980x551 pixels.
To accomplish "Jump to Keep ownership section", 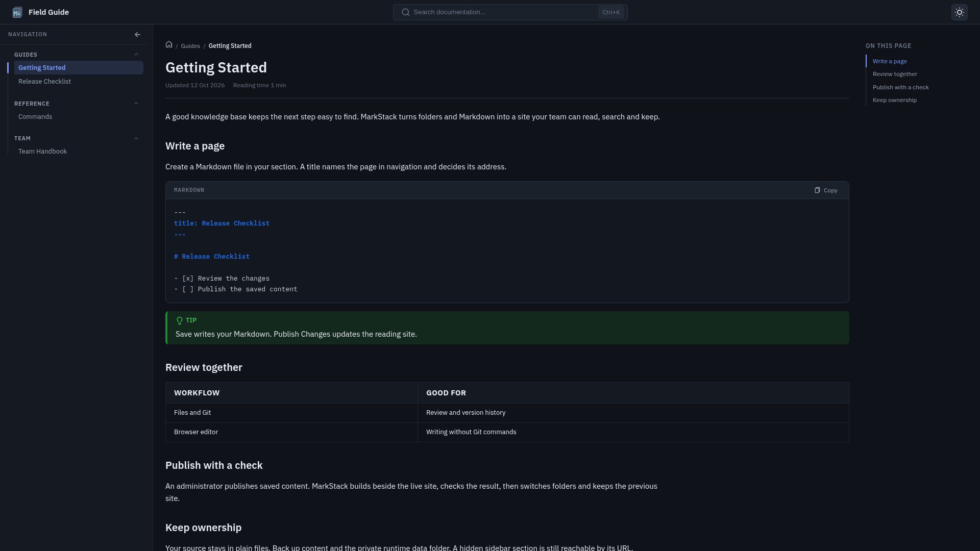I will tap(894, 100).
